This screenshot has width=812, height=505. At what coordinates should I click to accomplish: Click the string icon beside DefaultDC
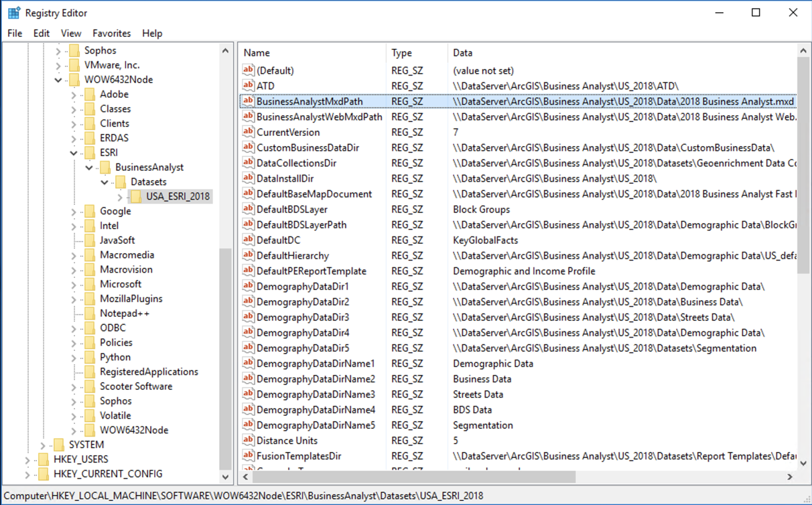248,240
